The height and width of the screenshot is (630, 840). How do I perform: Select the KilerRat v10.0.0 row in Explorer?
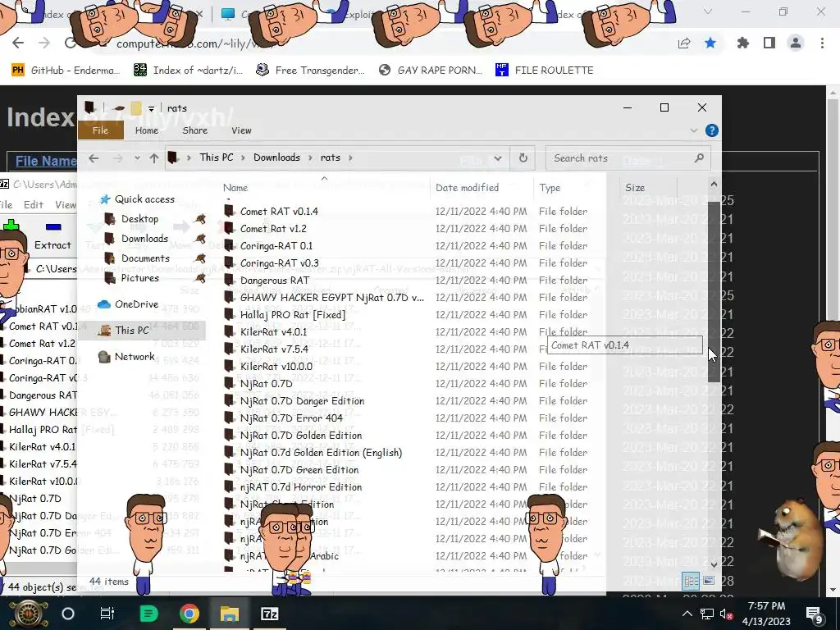point(410,367)
